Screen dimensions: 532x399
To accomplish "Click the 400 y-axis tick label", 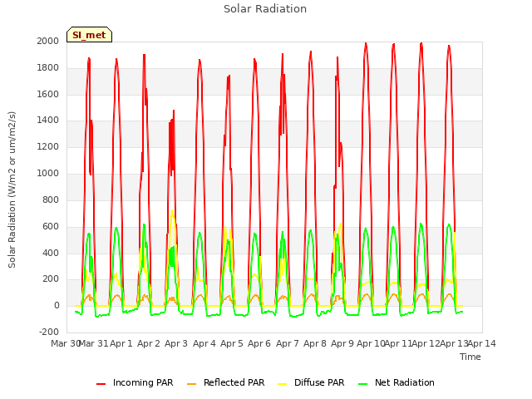I will coord(51,253).
